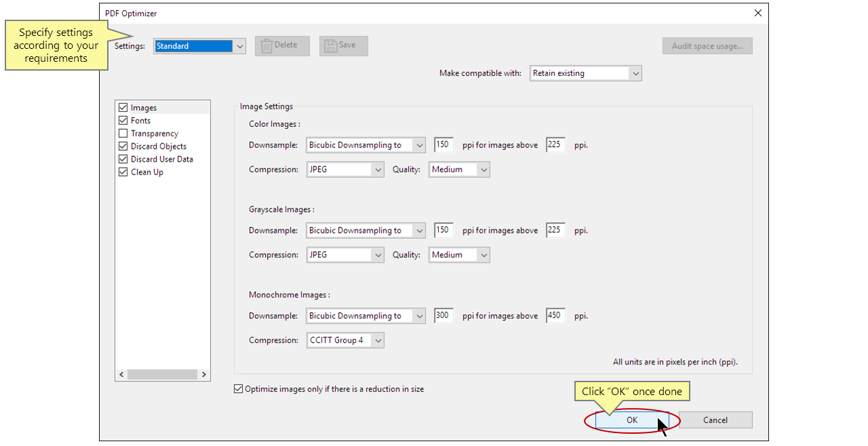Image resolution: width=868 pixels, height=446 pixels.
Task: Uncheck Discard Objects
Action: tap(123, 146)
